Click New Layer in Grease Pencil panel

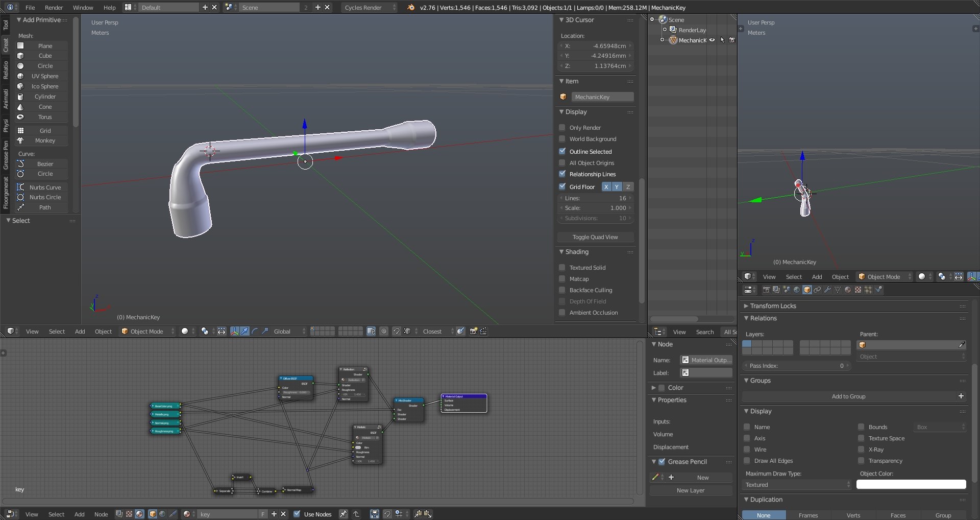point(691,490)
